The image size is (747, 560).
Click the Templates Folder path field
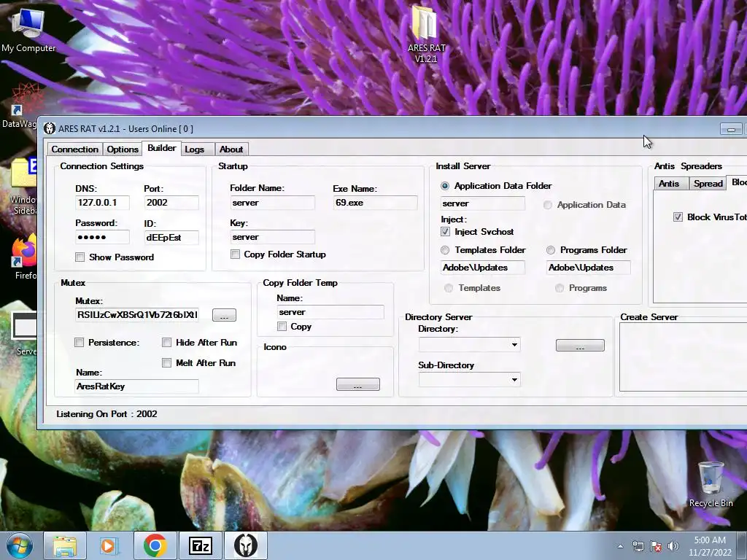[483, 267]
